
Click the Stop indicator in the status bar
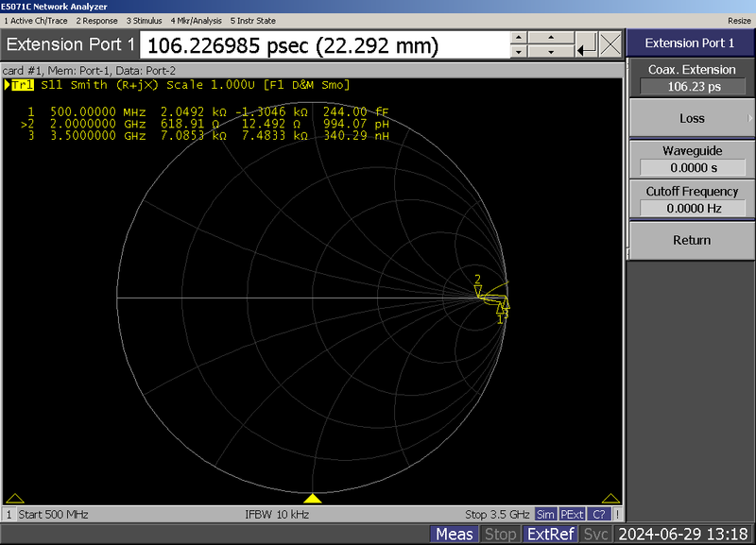[x=501, y=534]
